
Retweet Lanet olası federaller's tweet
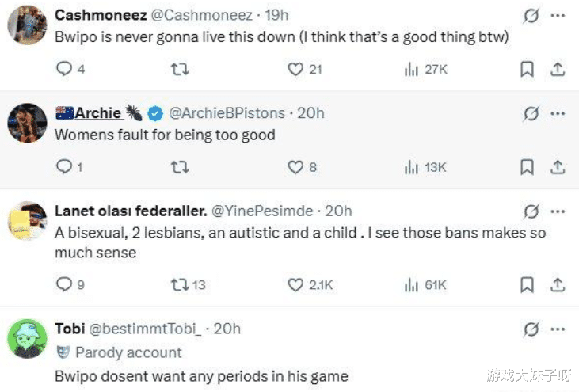point(180,284)
